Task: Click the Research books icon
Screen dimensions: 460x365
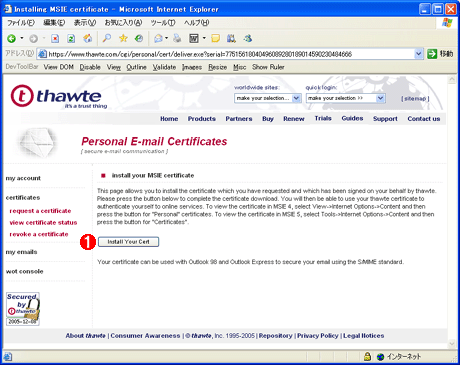Action: [x=231, y=39]
